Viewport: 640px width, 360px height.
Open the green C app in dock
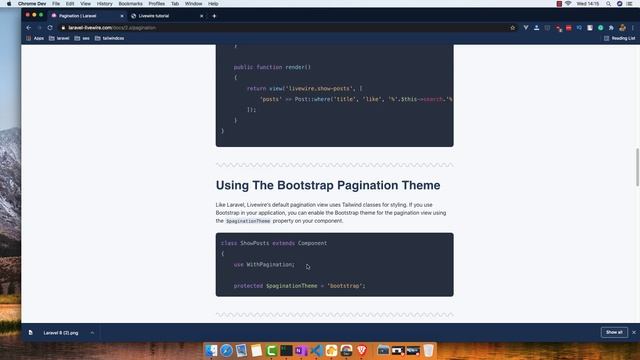pyautogui.click(x=271, y=350)
